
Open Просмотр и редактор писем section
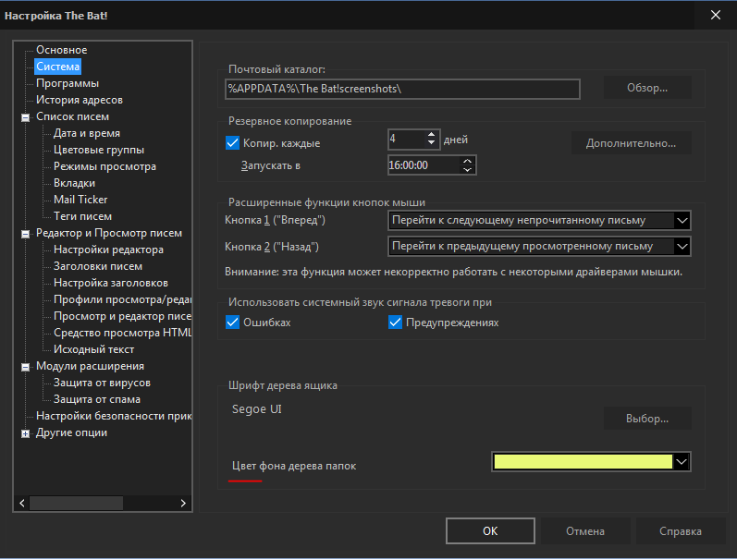pyautogui.click(x=122, y=316)
